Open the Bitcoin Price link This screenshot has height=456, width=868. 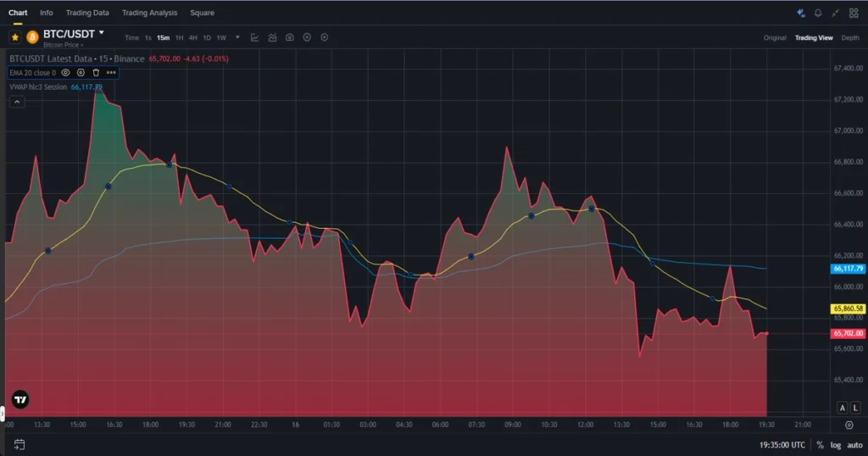pos(63,45)
